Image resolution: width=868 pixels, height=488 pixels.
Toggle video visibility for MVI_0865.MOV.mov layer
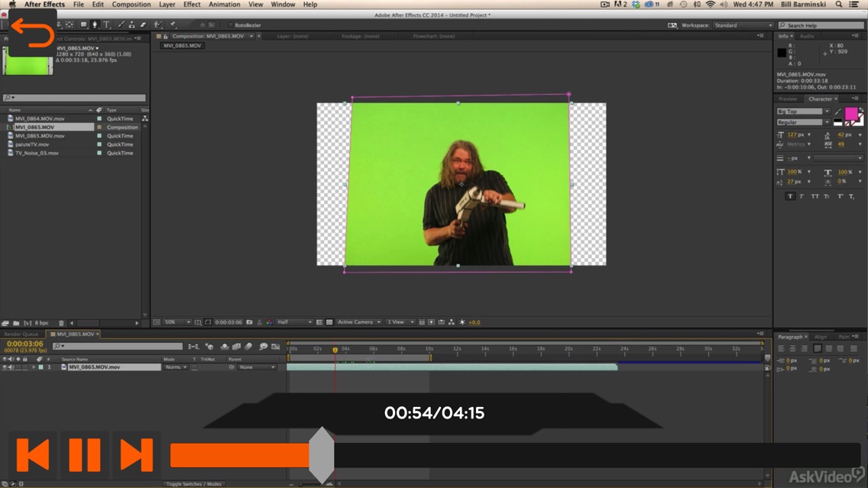point(5,367)
